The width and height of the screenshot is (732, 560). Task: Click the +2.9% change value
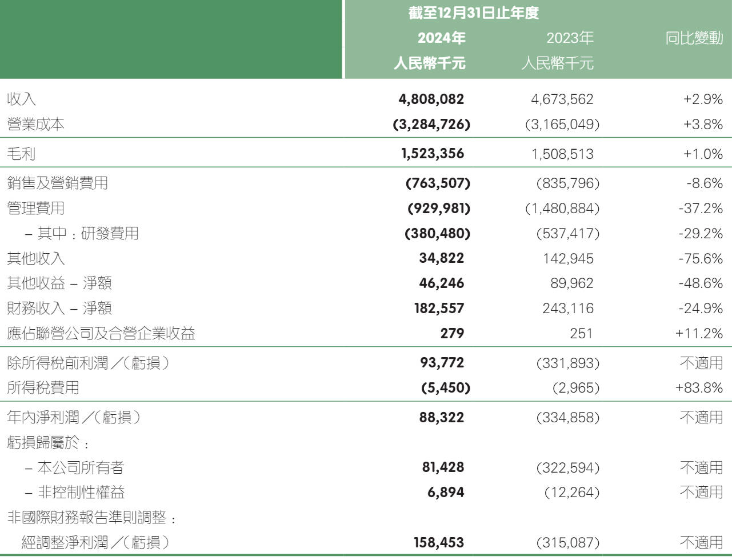(703, 99)
